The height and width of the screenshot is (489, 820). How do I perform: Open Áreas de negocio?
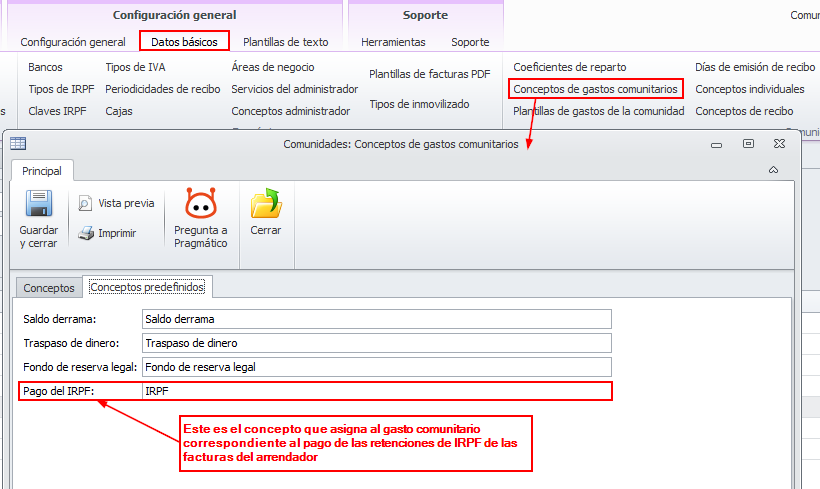point(273,67)
